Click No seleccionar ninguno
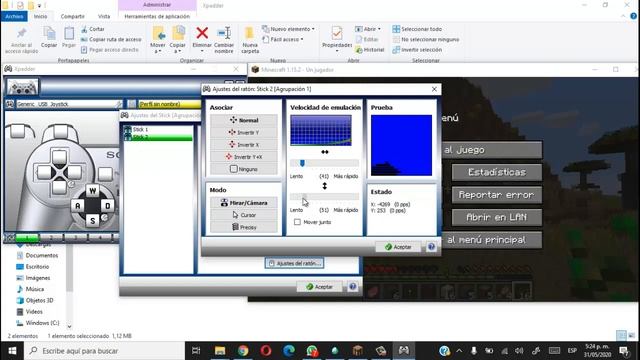The width and height of the screenshot is (640, 360). point(426,40)
